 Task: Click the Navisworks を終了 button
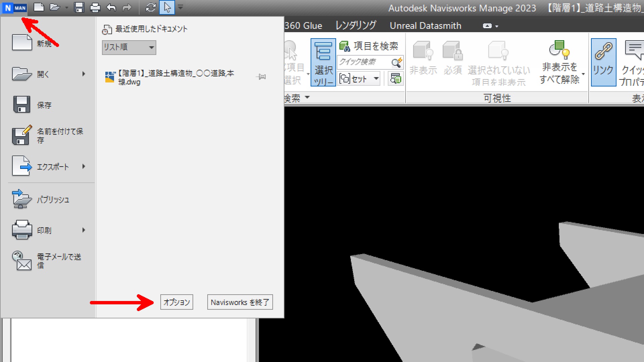click(x=240, y=302)
